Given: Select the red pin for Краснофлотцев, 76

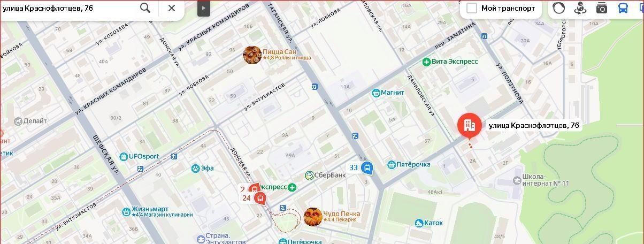Looking at the screenshot, I should point(469,126).
